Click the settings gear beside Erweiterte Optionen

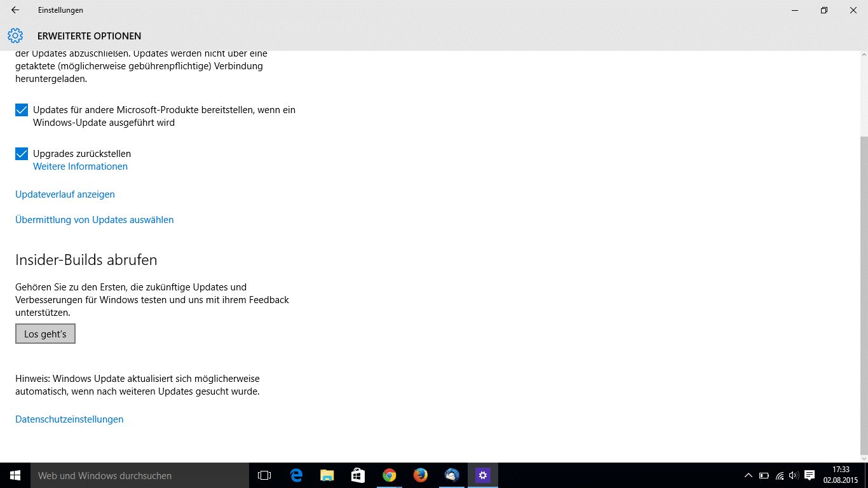coord(15,36)
